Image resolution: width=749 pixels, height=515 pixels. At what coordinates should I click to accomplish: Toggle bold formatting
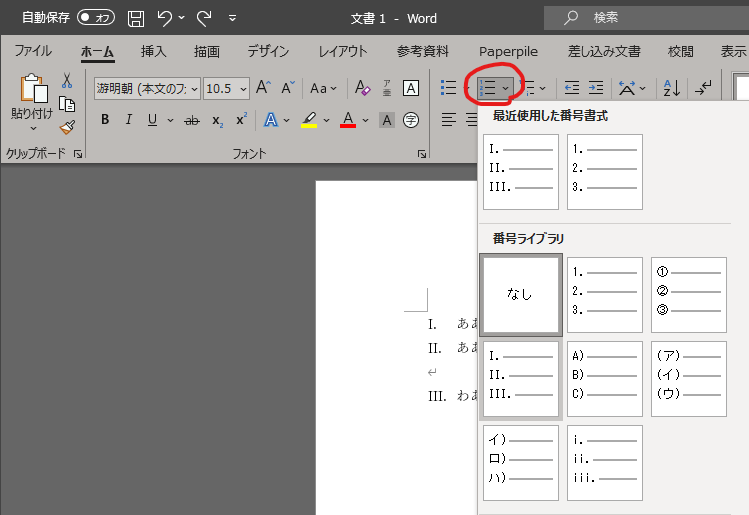105,119
